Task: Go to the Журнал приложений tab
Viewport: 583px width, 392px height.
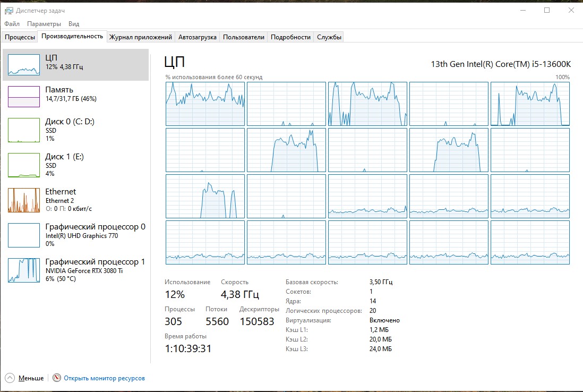Action: click(x=141, y=37)
